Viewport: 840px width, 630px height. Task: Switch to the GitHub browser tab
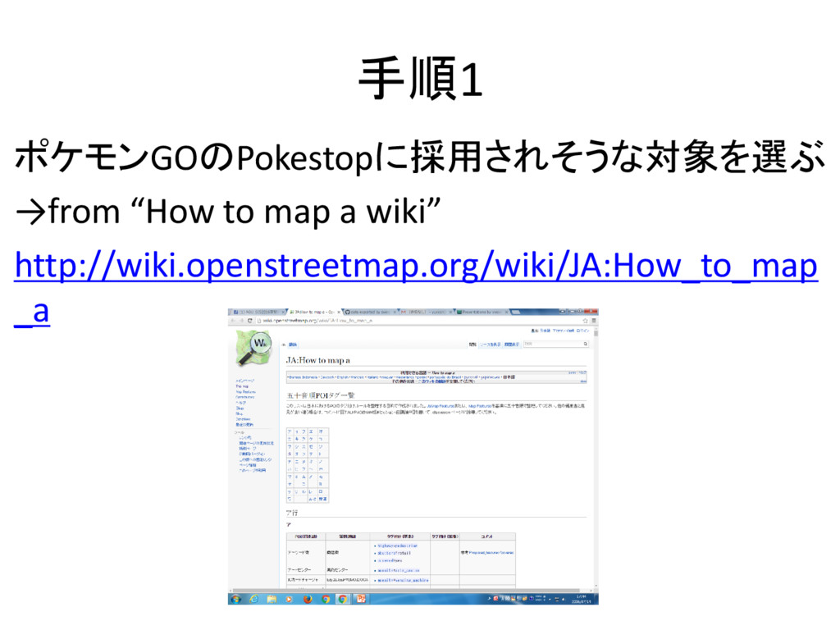click(370, 311)
